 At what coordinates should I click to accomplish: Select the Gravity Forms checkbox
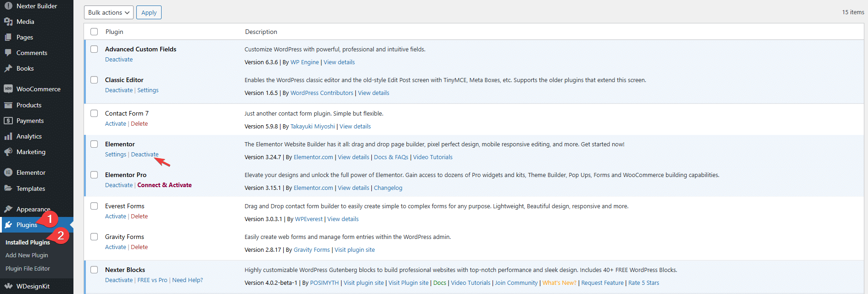coord(94,237)
